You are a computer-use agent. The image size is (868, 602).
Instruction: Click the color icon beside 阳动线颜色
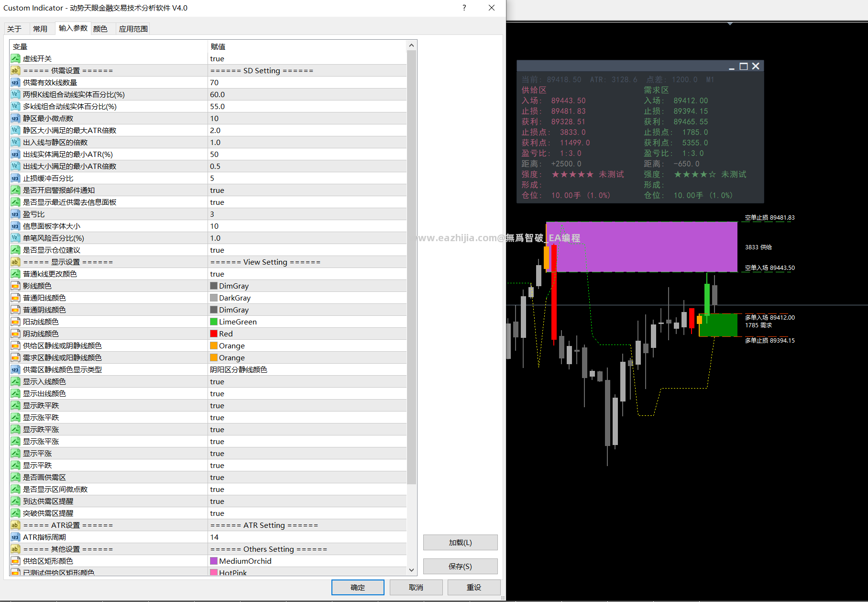click(15, 322)
